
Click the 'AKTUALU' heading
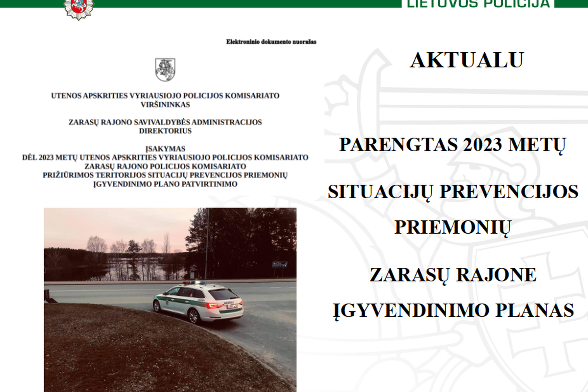(x=467, y=60)
